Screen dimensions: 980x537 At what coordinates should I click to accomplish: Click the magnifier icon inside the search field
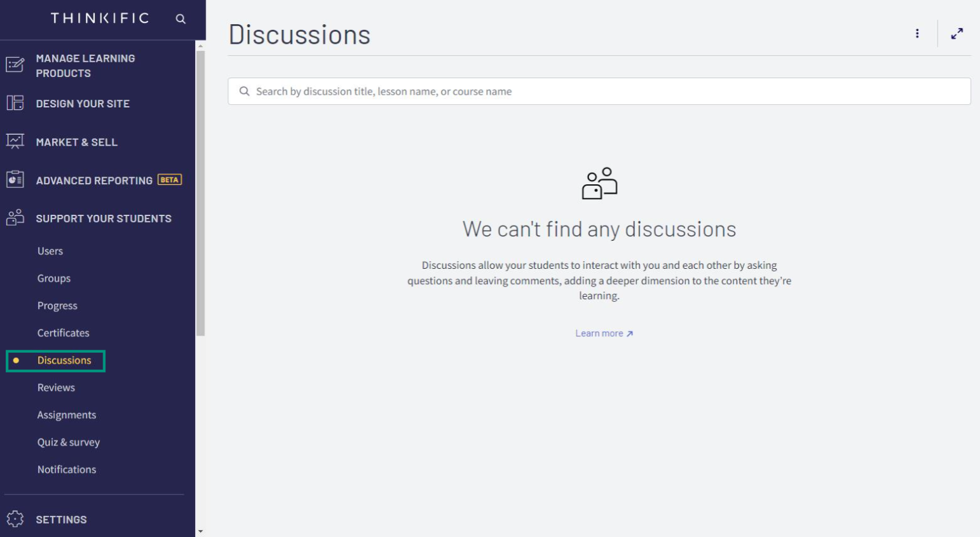[x=244, y=92]
